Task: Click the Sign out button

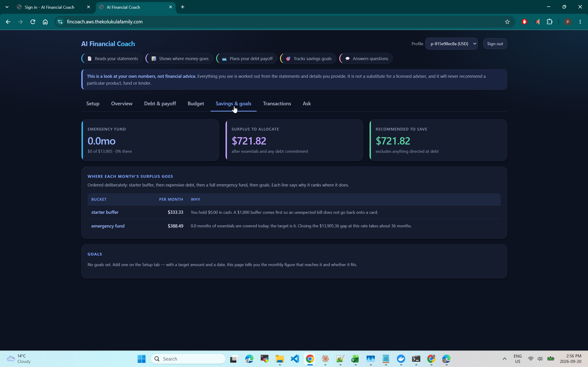Action: pos(495,44)
